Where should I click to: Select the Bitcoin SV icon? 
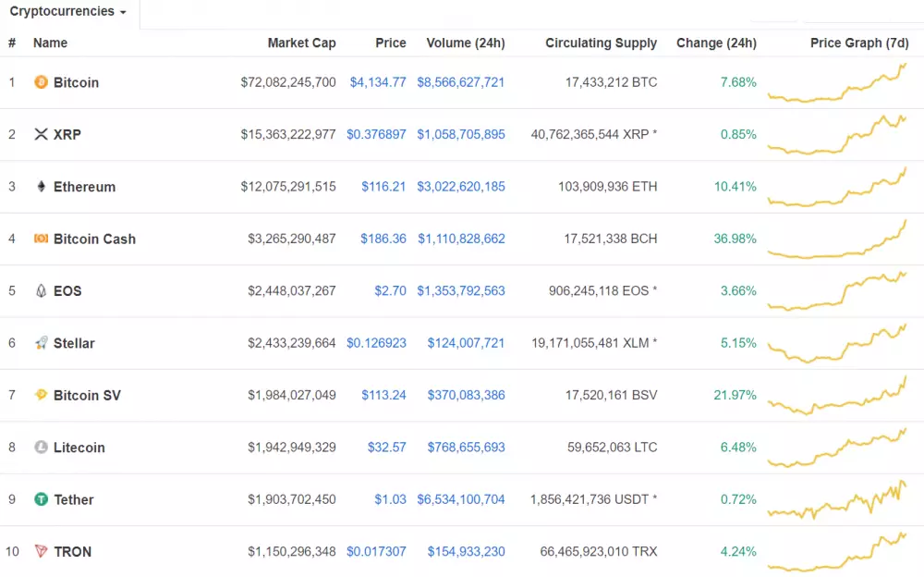pos(40,395)
